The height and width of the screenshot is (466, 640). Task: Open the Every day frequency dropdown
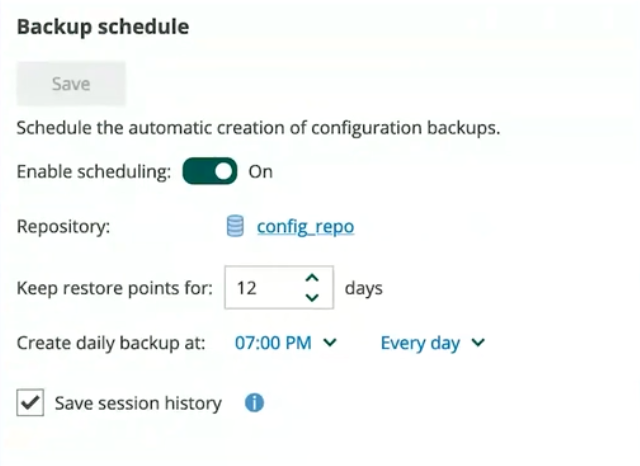pos(433,343)
